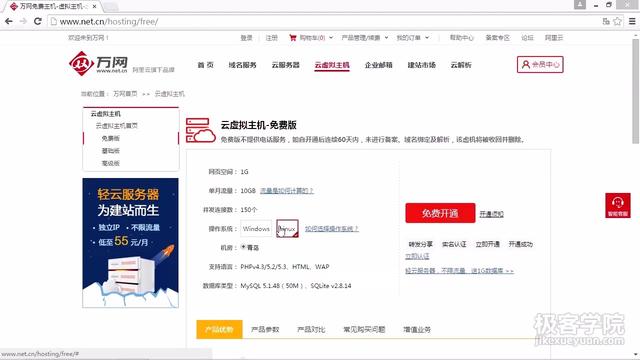Image resolution: width=640 pixels, height=360 pixels.
Task: Click the 立即开通 step label
Action: click(x=487, y=244)
